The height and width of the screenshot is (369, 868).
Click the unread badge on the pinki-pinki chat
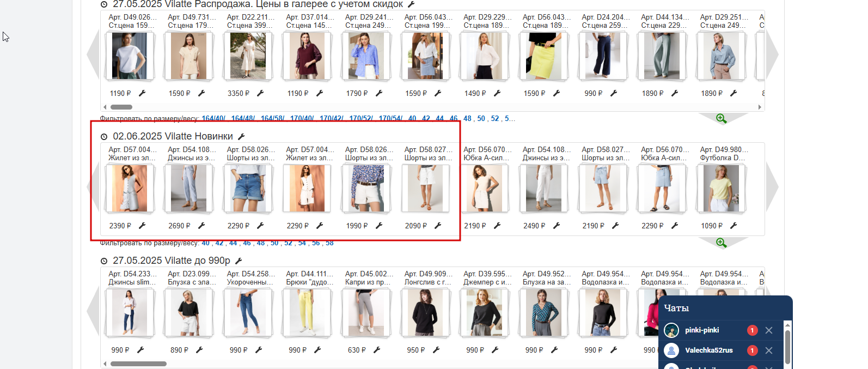(752, 330)
